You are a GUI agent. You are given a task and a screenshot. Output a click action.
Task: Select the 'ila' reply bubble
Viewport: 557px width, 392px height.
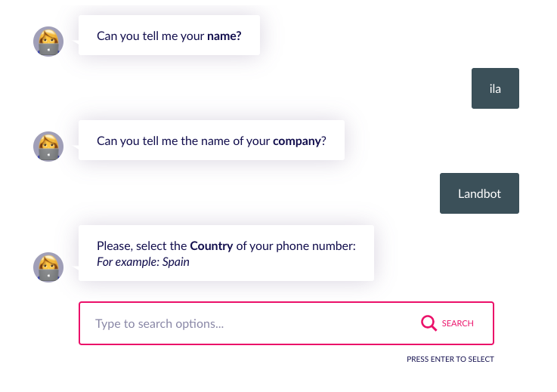[495, 88]
